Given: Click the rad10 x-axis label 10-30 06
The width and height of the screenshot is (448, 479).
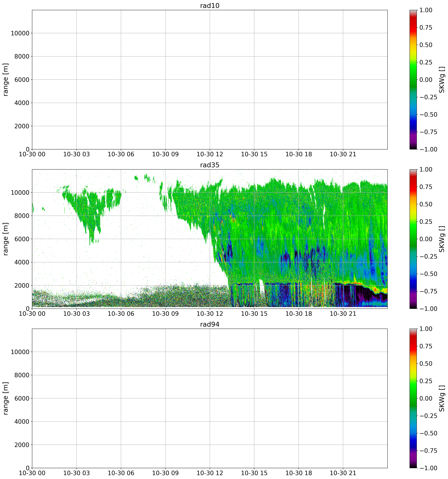Looking at the screenshot, I should click(121, 154).
